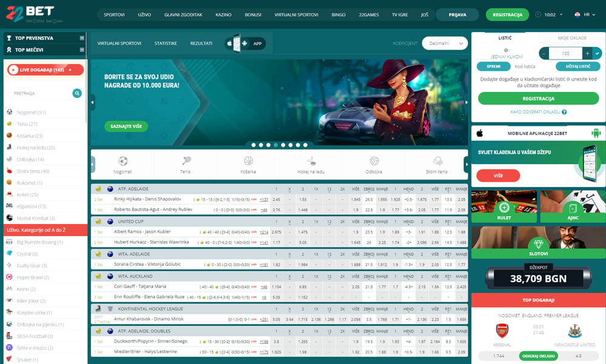Click the Android robot icon in mobile apps panel
606x364 pixels.
click(x=596, y=133)
